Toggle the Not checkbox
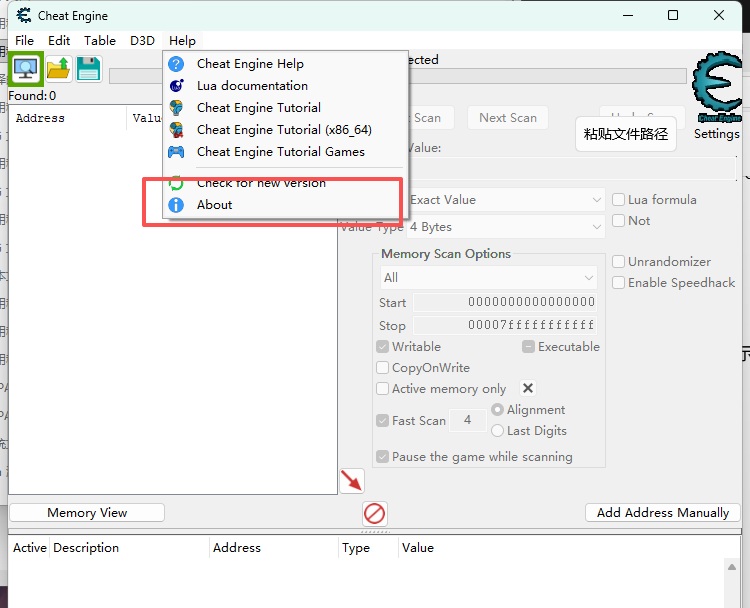 [618, 221]
